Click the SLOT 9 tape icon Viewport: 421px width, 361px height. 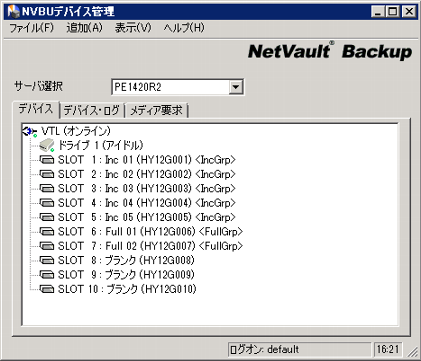pos(47,275)
